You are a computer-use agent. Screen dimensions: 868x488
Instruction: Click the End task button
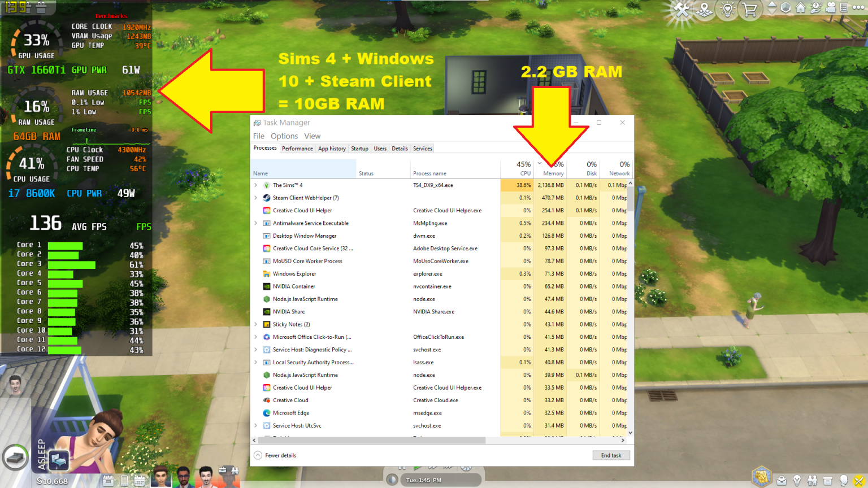point(611,455)
